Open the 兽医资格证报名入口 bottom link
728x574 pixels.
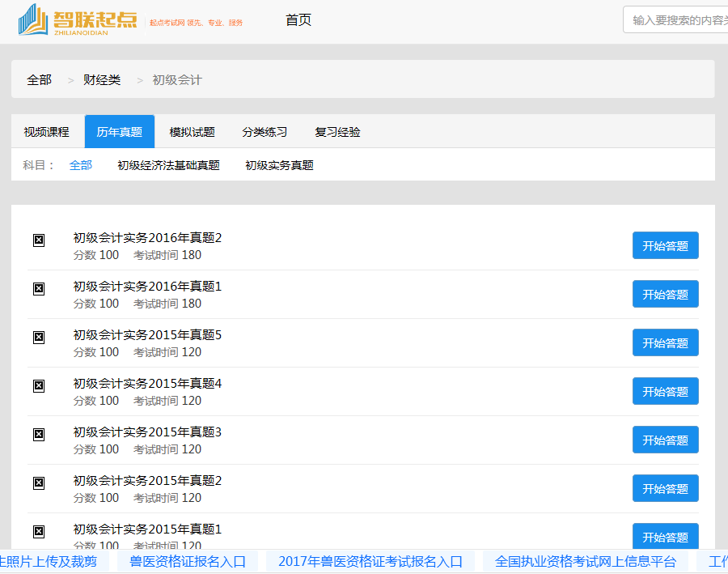coord(188,561)
